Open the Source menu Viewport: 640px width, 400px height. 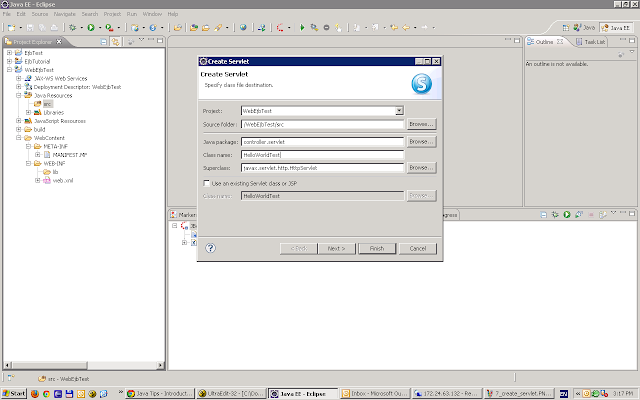point(40,14)
